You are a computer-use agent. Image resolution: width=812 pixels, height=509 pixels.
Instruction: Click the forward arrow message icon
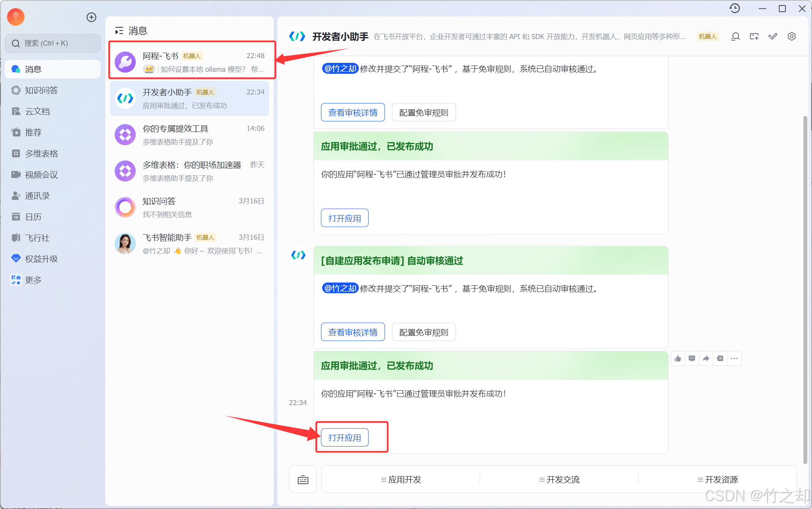(x=706, y=358)
